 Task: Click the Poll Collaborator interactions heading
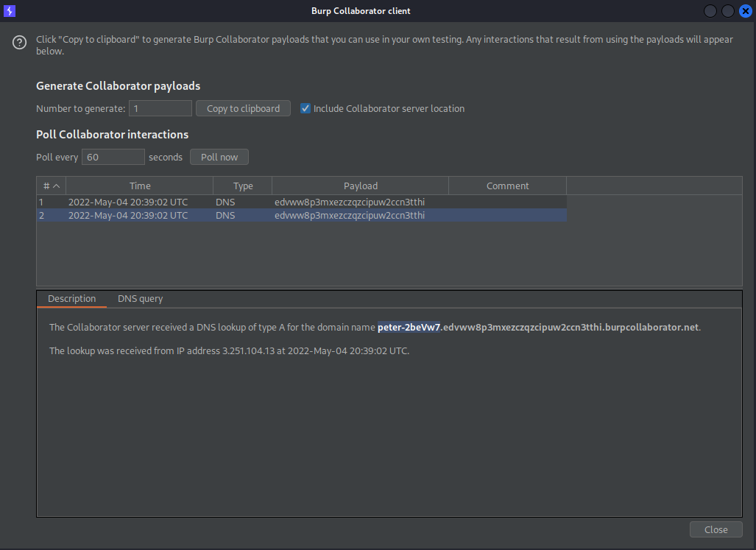[x=113, y=135]
